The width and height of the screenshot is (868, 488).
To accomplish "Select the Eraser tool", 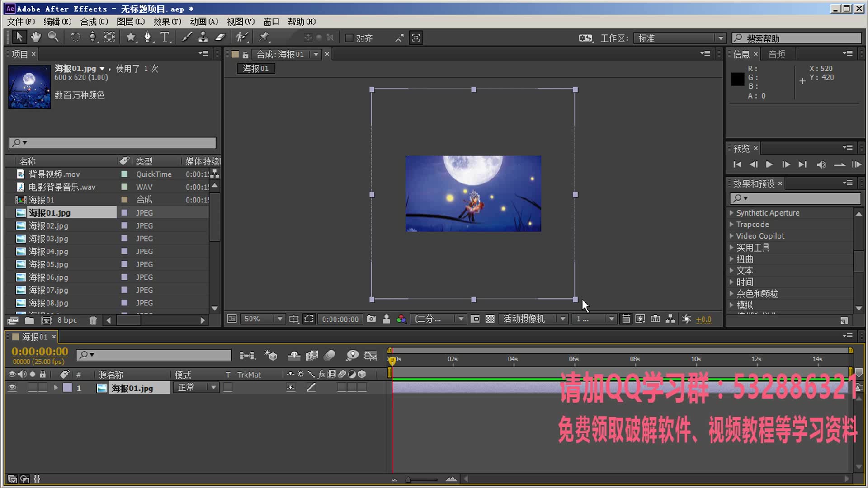I will pyautogui.click(x=220, y=38).
